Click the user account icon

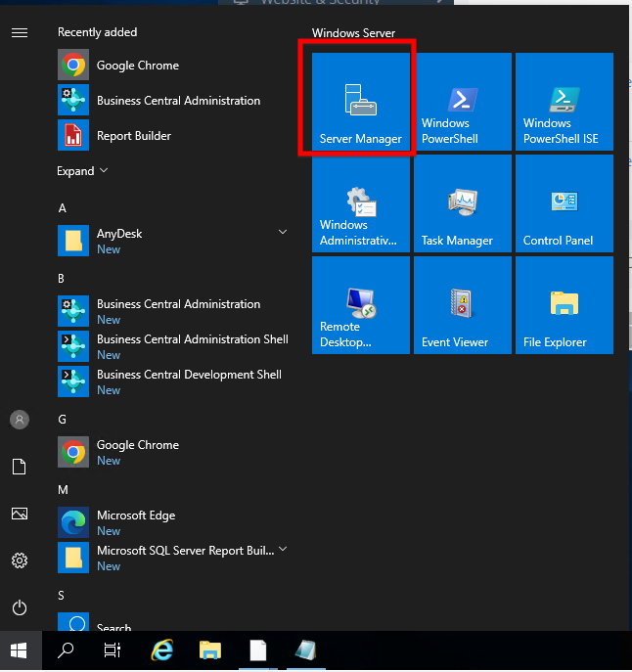coord(20,420)
